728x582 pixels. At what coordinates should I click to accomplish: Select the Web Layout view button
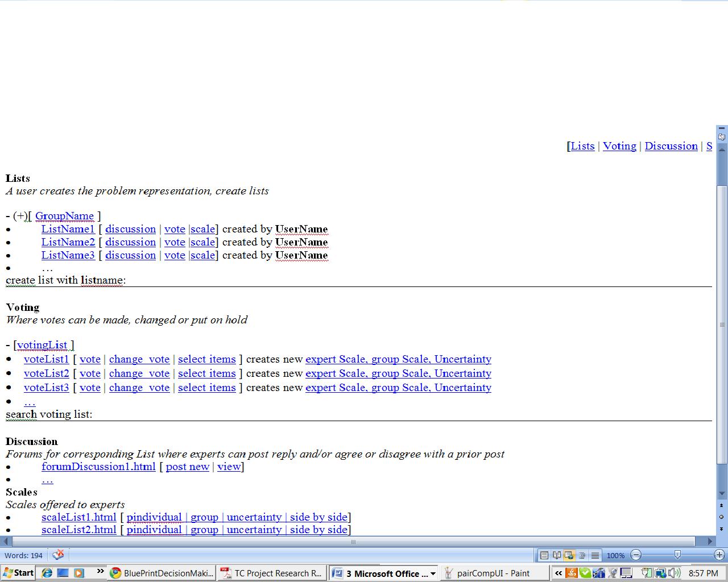coord(569,555)
